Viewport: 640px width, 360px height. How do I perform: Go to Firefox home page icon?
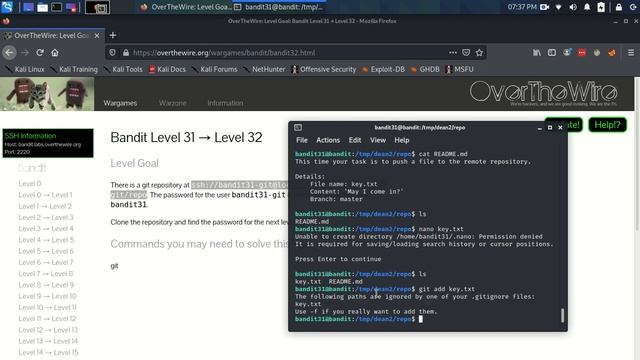[55, 53]
